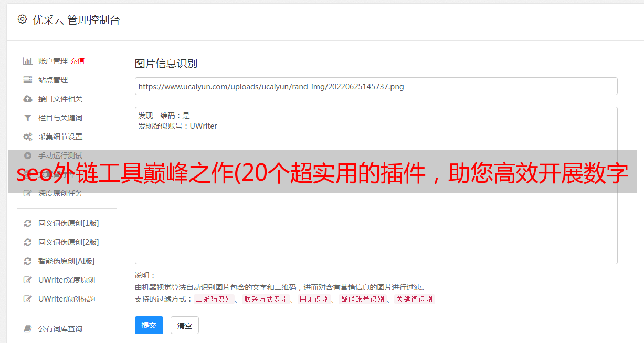Select UWriter深度原创 in sidebar
Viewport: 644px width, 343px height.
[67, 280]
